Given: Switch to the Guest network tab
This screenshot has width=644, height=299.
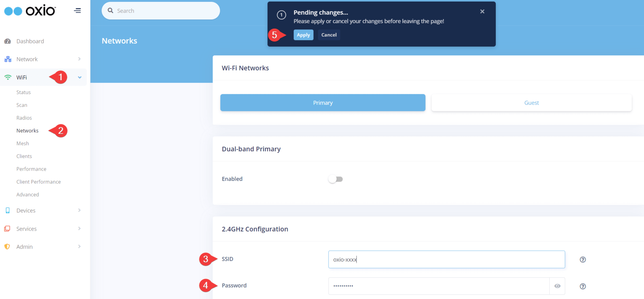Looking at the screenshot, I should tap(531, 103).
